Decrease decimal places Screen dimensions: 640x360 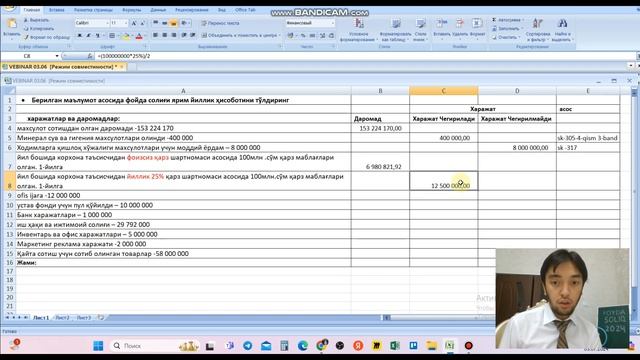[331, 36]
